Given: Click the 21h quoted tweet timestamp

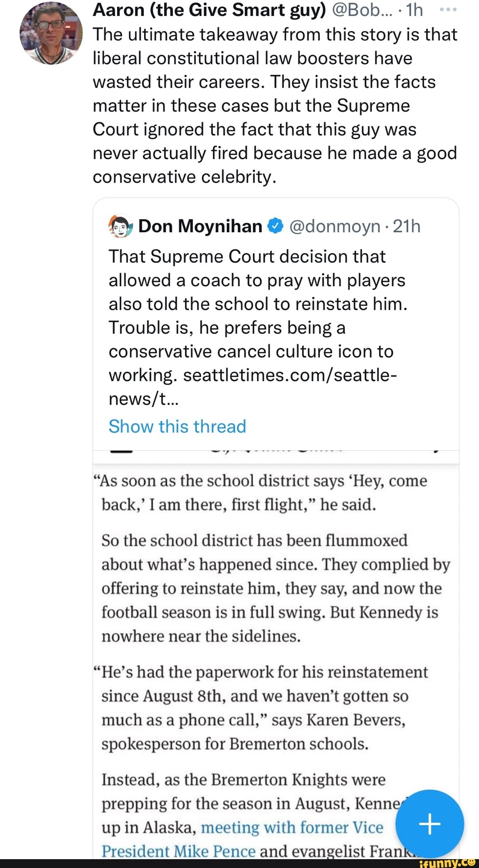Looking at the screenshot, I should 407,226.
